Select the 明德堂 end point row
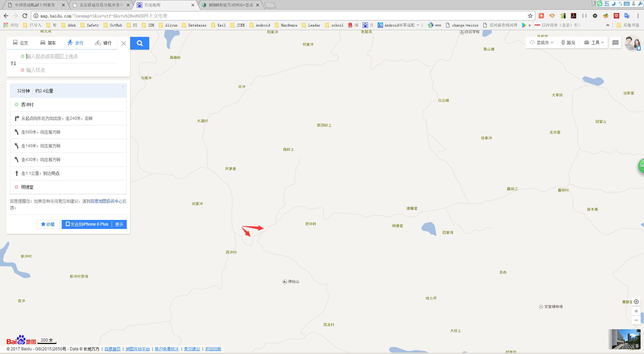This screenshot has height=354, width=644. (68, 187)
